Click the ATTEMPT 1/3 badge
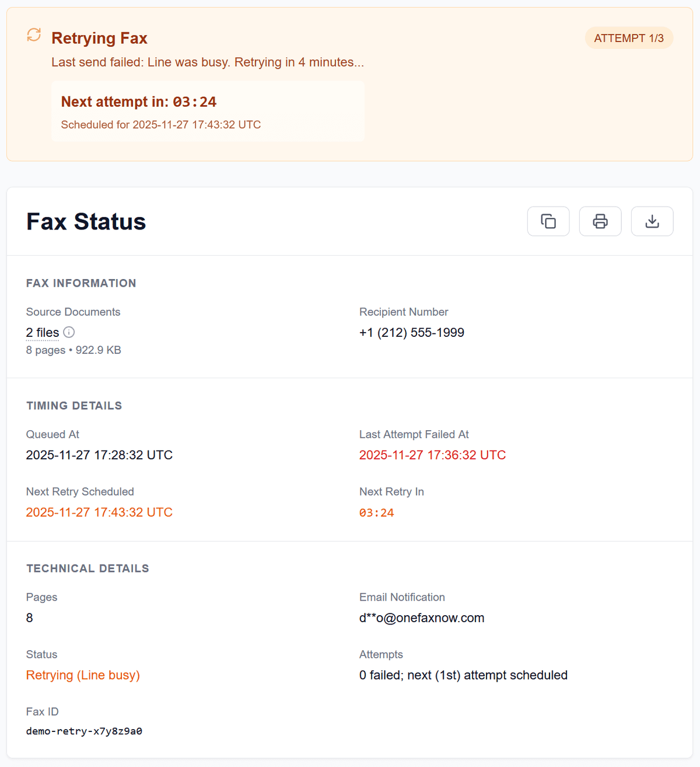This screenshot has width=700, height=767. point(629,37)
